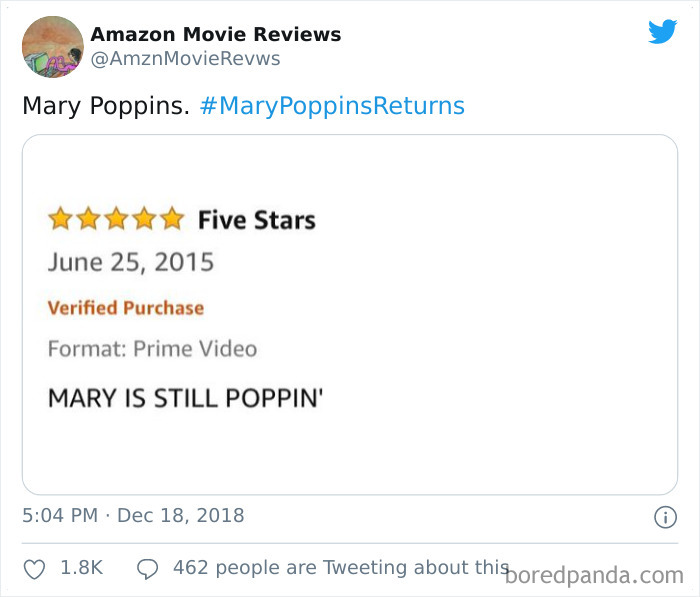700x597 pixels.
Task: Click the MARY IS STILL POPPIN' review text
Action: (185, 397)
